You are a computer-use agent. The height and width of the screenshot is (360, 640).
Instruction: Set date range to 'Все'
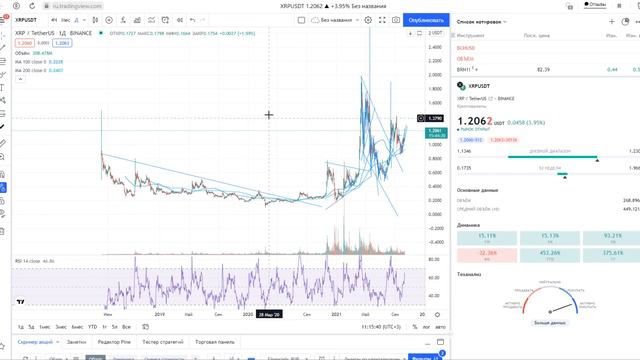[127, 327]
